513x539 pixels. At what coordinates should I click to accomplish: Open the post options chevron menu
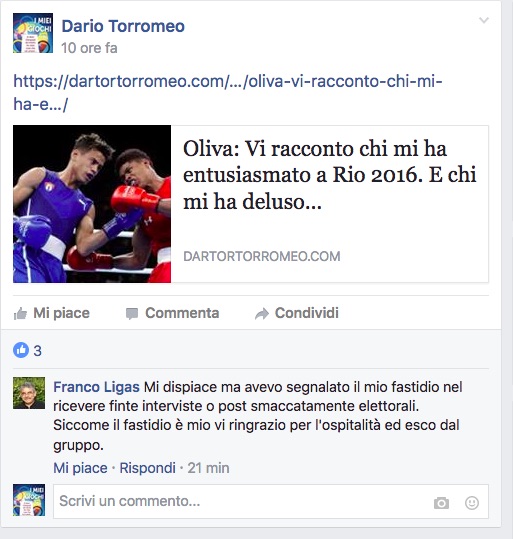click(x=484, y=20)
